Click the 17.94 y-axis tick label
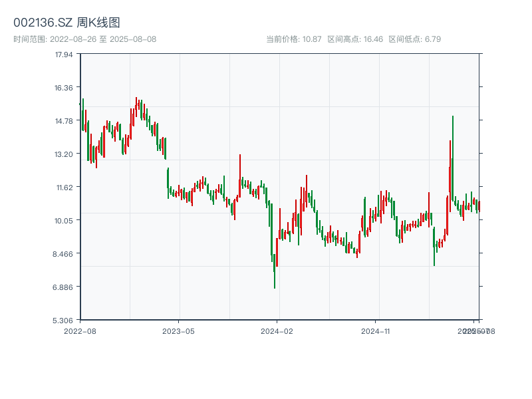 pos(64,55)
